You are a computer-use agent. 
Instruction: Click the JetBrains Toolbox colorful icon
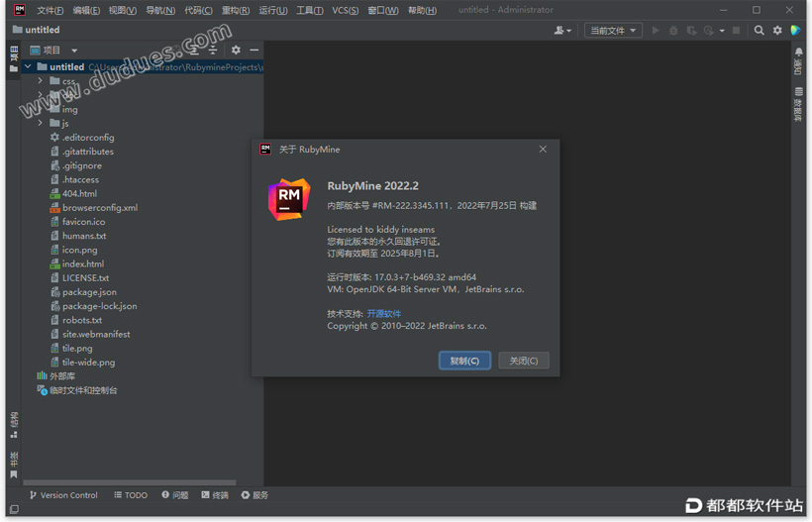tap(795, 31)
